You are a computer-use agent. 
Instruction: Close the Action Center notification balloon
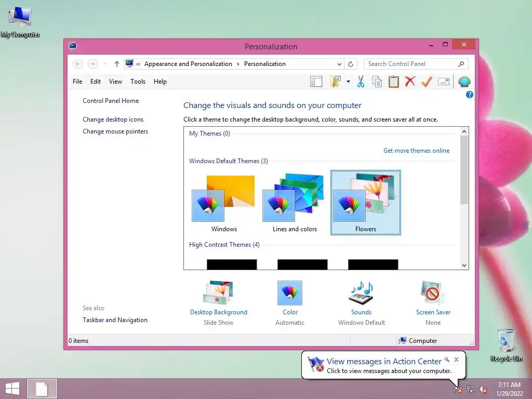click(456, 360)
